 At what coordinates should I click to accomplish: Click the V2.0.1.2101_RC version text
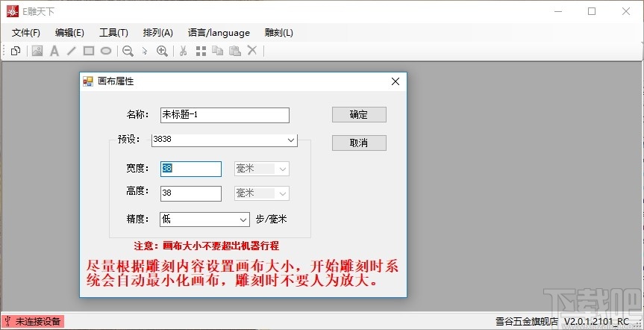[x=596, y=321]
